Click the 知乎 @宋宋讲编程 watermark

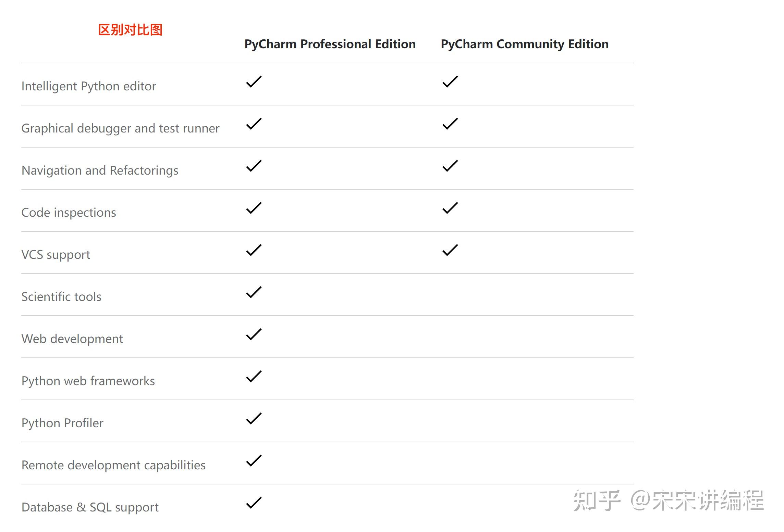point(668,501)
